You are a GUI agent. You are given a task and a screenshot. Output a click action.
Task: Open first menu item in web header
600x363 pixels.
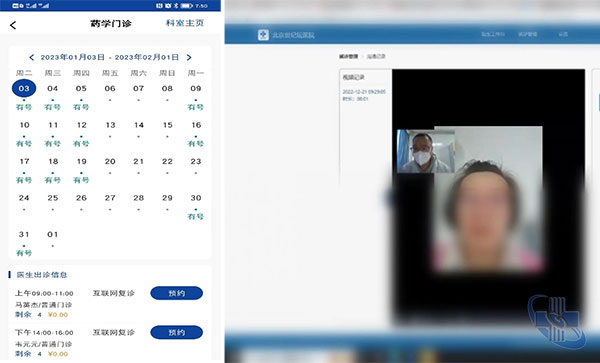click(x=493, y=34)
